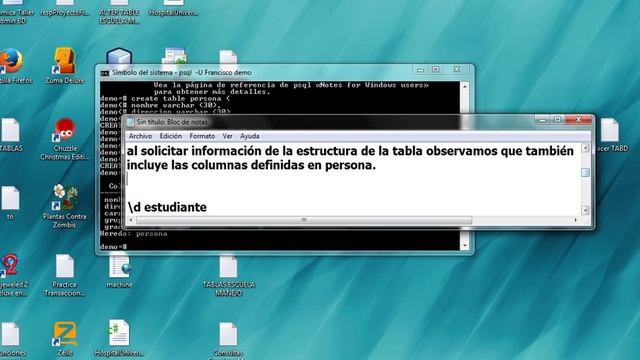Screen dimensions: 640x360
Task: Select the machine desktop file icon
Action: (119, 266)
